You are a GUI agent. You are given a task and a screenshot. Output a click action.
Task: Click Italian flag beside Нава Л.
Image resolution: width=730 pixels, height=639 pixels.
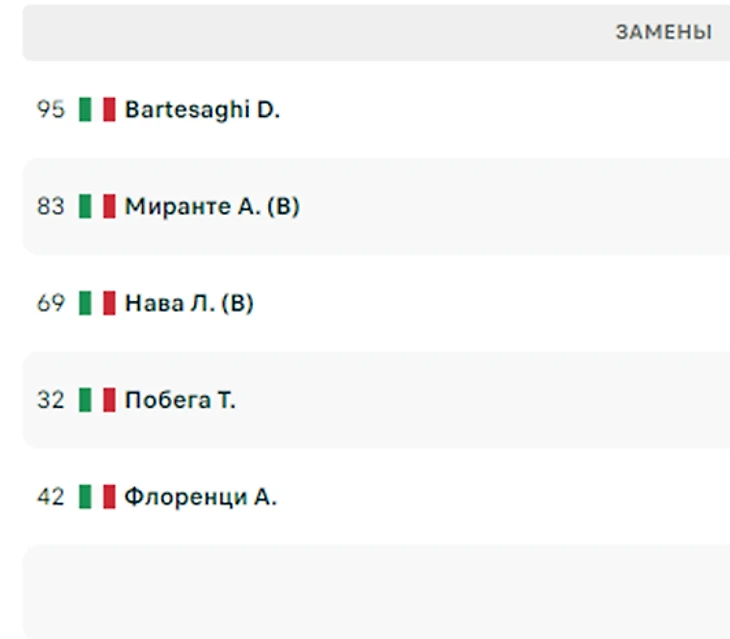(97, 303)
